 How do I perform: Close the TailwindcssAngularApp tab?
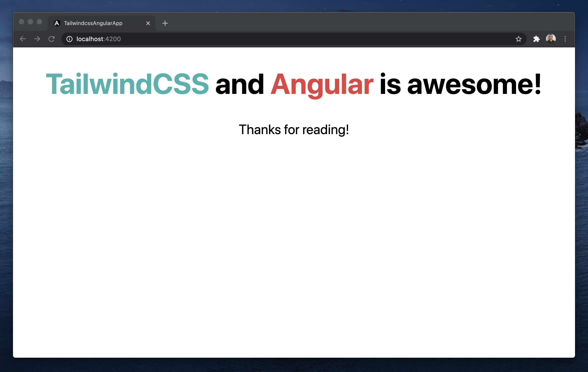tap(148, 23)
